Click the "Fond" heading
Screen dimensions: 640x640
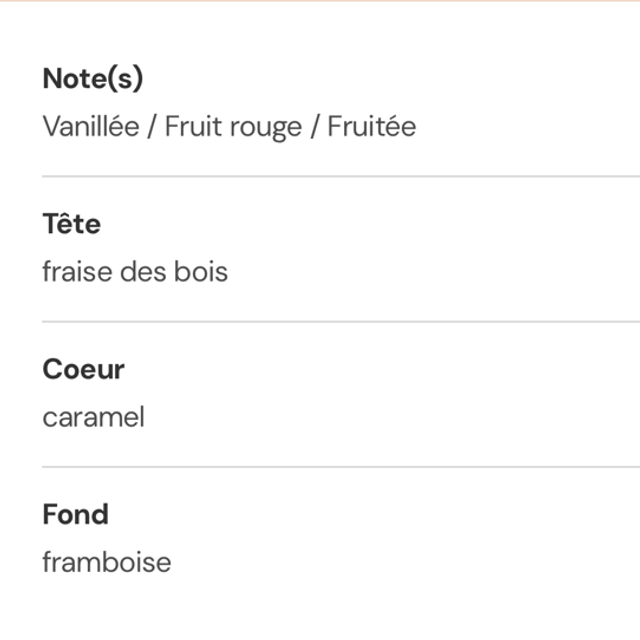(75, 515)
